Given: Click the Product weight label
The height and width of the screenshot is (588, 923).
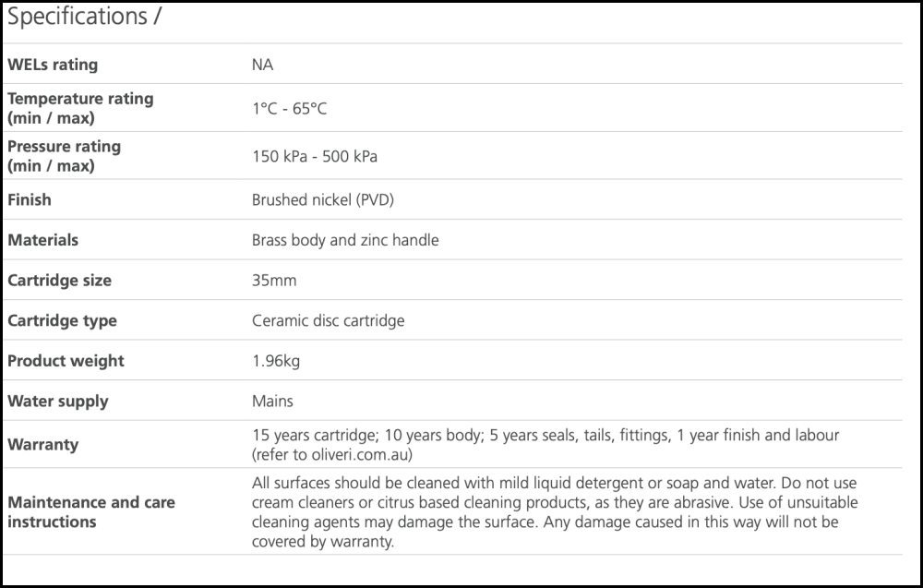Looking at the screenshot, I should 66,361.
